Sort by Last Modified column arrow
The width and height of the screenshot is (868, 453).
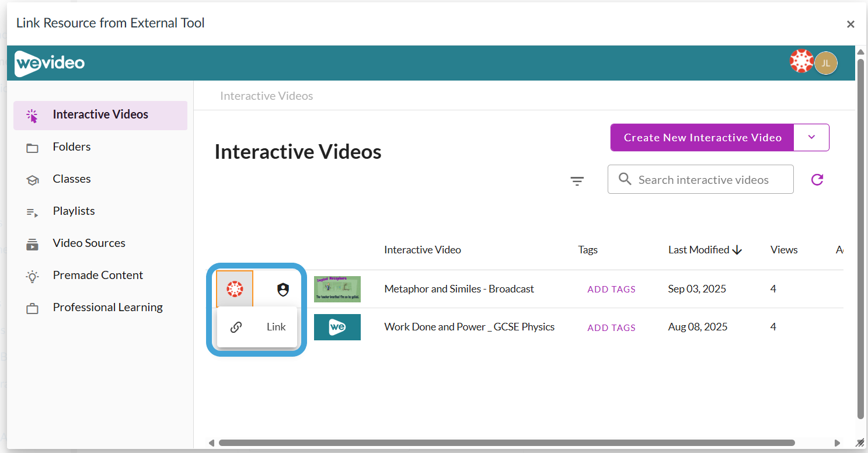pyautogui.click(x=737, y=250)
